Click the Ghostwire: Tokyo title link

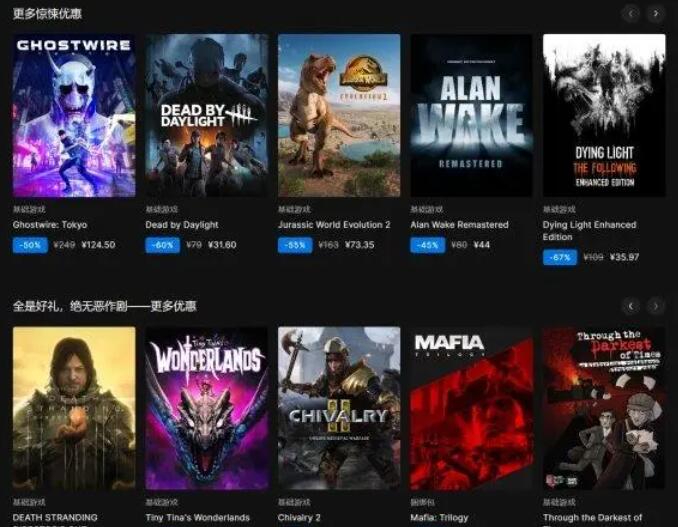(50, 225)
